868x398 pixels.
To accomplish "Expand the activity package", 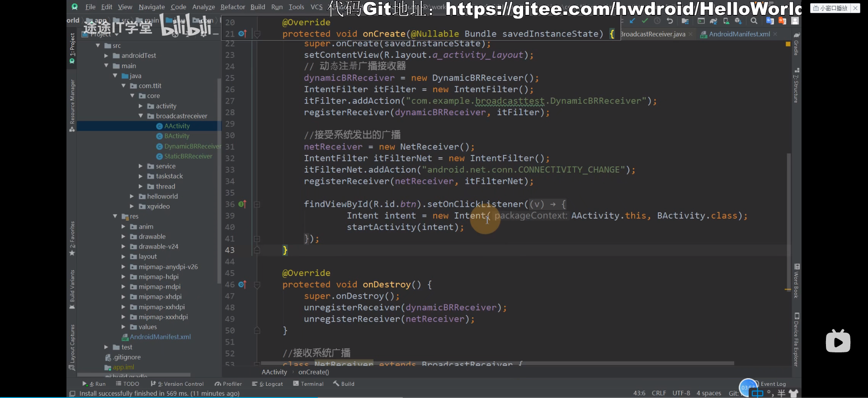I will pyautogui.click(x=141, y=106).
